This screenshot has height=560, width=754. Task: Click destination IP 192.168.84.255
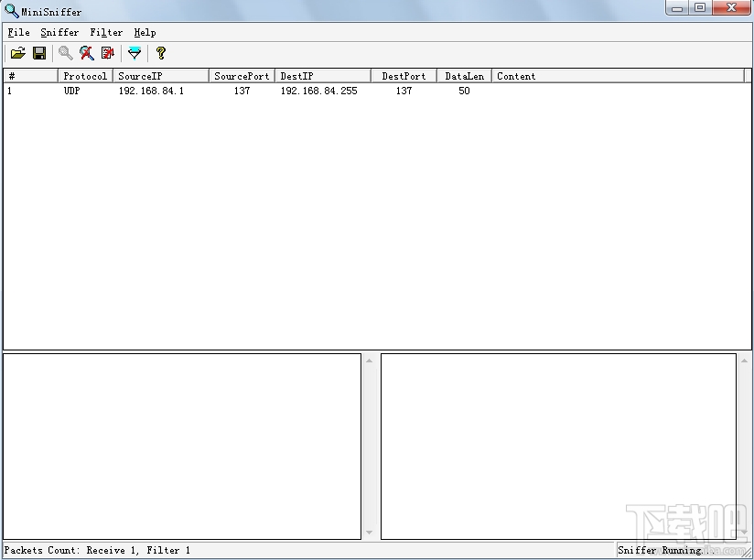point(318,91)
